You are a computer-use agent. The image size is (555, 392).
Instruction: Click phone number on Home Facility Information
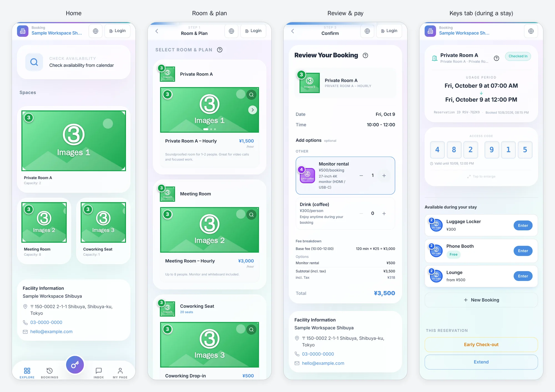[x=46, y=322]
